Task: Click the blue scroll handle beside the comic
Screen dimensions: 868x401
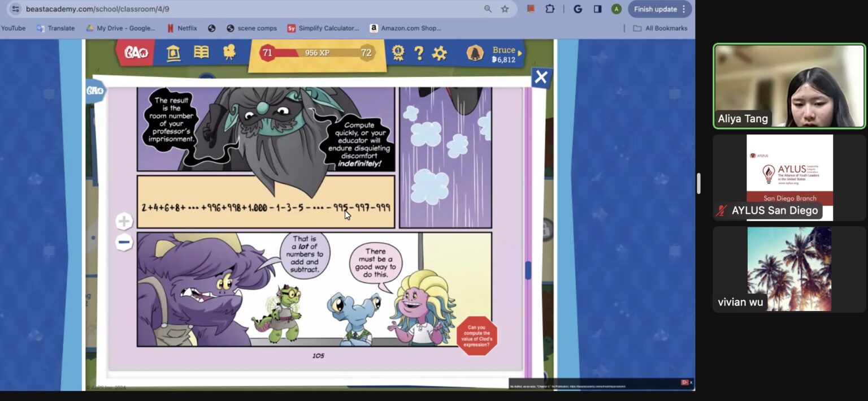Action: coord(528,270)
